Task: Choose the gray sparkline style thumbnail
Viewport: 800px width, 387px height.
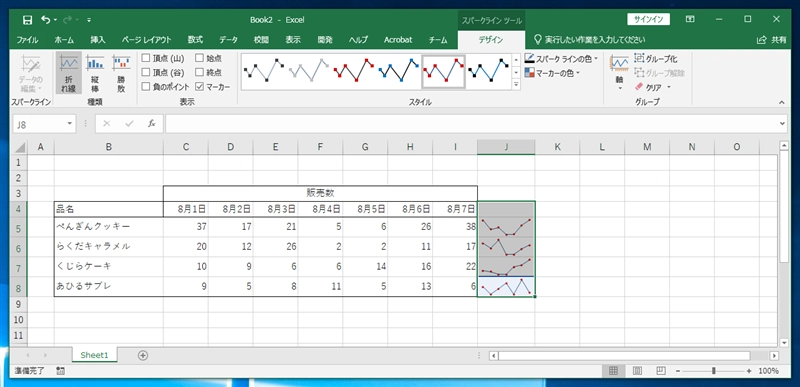Action: 308,70
